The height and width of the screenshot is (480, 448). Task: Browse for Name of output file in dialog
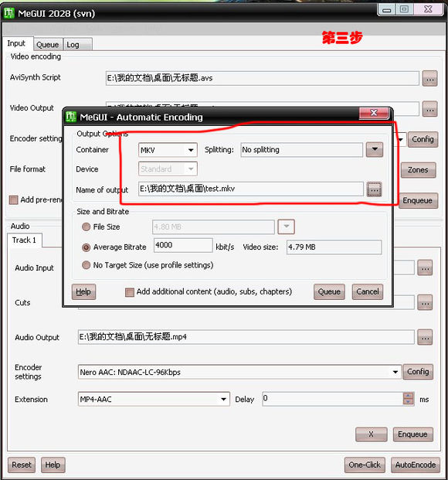[x=374, y=189]
